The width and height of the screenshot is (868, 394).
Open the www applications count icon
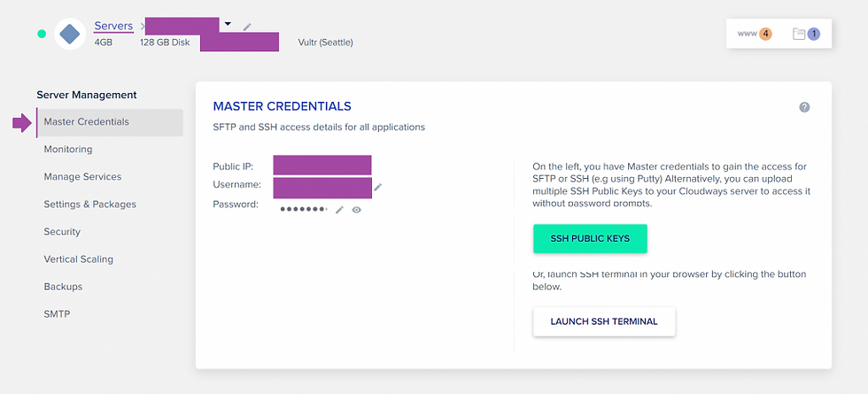[x=755, y=35]
